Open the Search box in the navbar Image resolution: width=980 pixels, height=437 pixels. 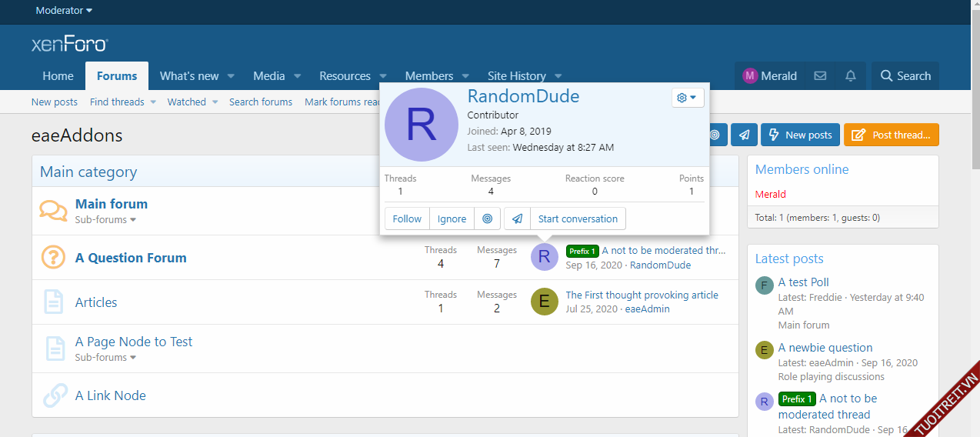click(x=905, y=76)
